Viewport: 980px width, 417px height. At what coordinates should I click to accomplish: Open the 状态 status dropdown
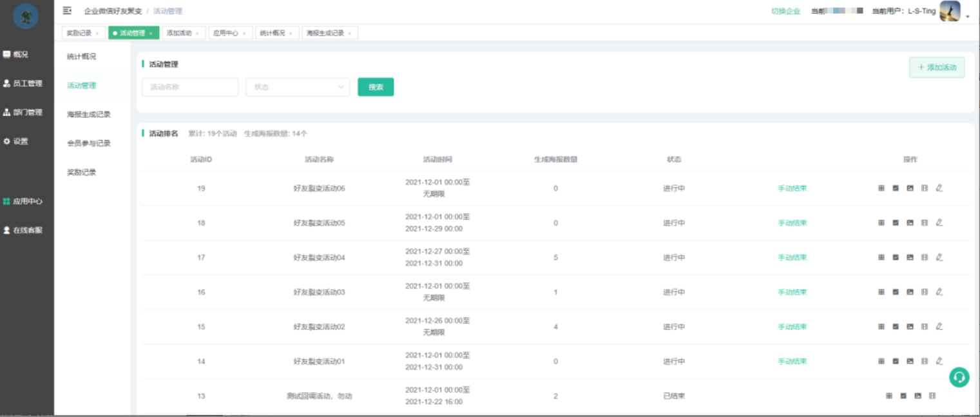pyautogui.click(x=297, y=87)
